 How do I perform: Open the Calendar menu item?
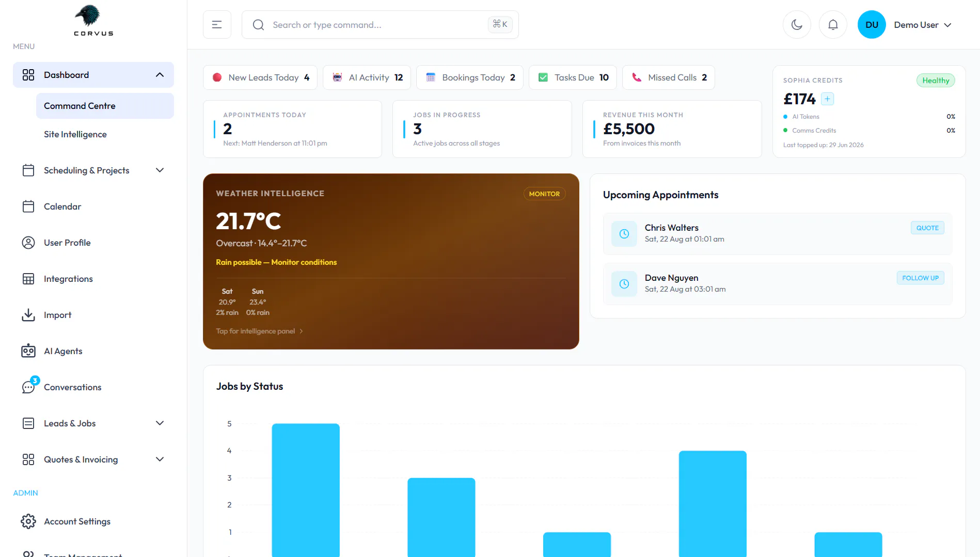(x=93, y=206)
